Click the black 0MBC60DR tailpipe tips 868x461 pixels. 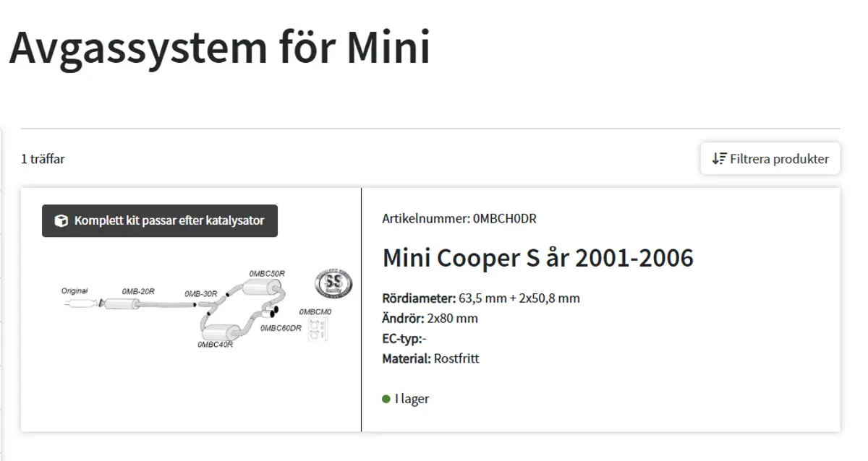pyautogui.click(x=275, y=312)
